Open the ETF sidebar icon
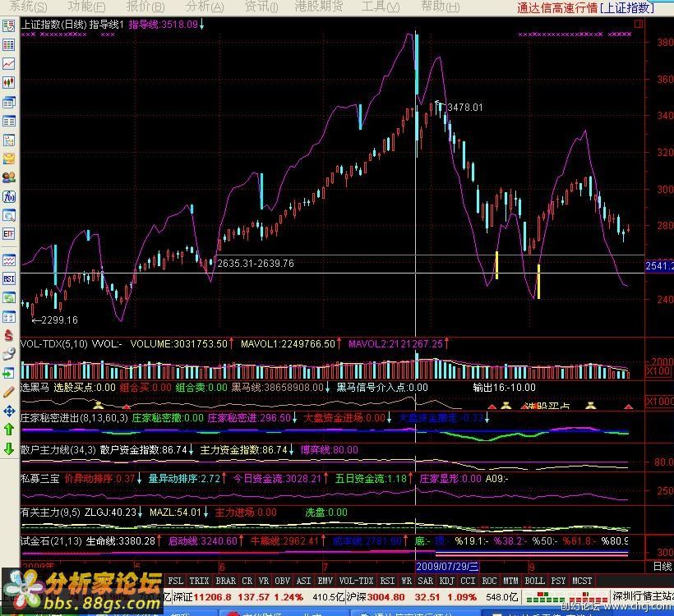 click(8, 234)
